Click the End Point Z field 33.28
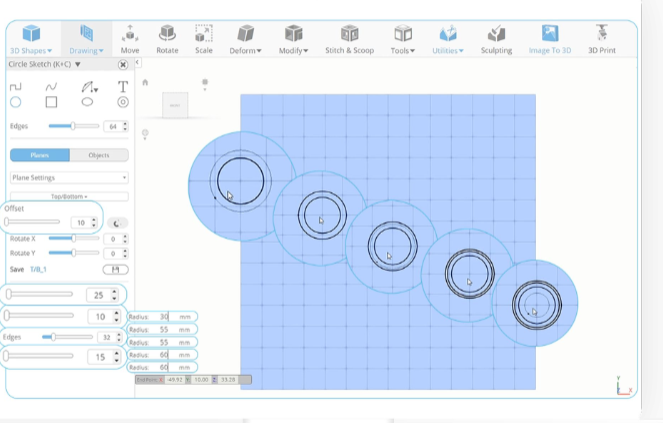 pos(228,380)
